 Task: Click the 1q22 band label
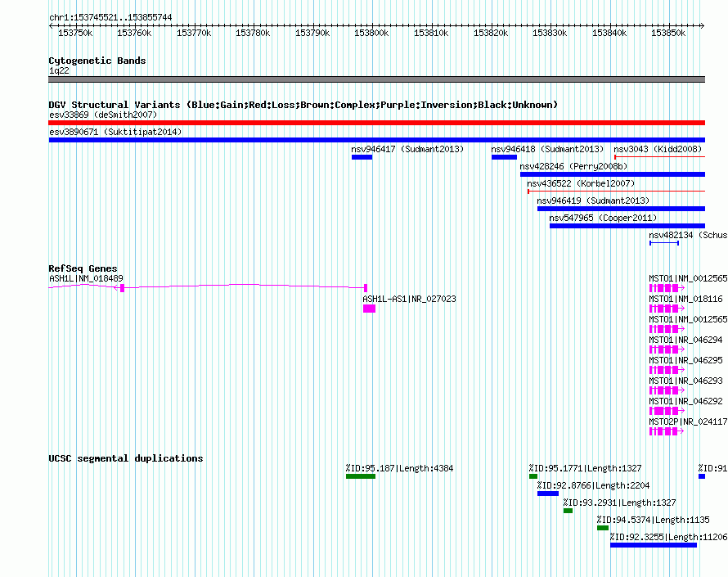tap(59, 70)
